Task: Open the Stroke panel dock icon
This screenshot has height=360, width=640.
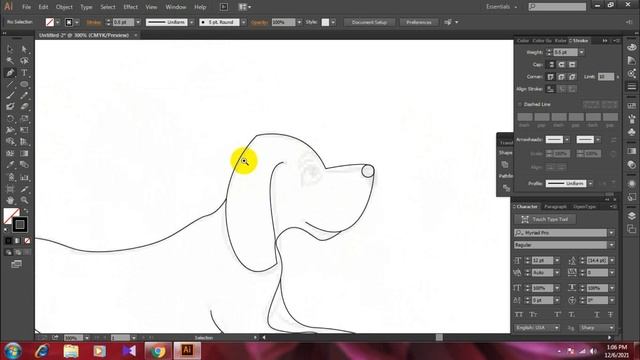Action: coord(631,87)
